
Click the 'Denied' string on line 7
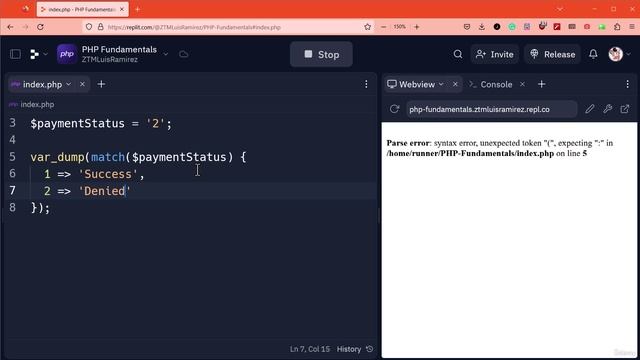point(104,191)
